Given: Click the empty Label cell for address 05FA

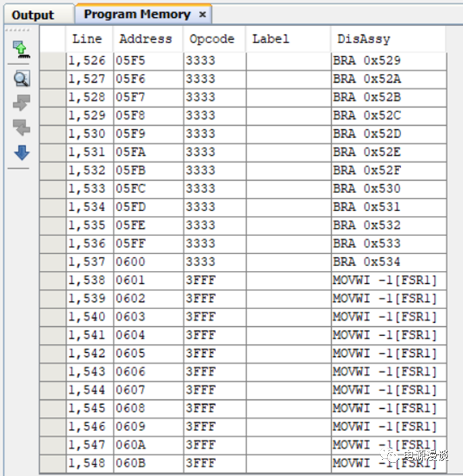Looking at the screenshot, I should tap(288, 152).
